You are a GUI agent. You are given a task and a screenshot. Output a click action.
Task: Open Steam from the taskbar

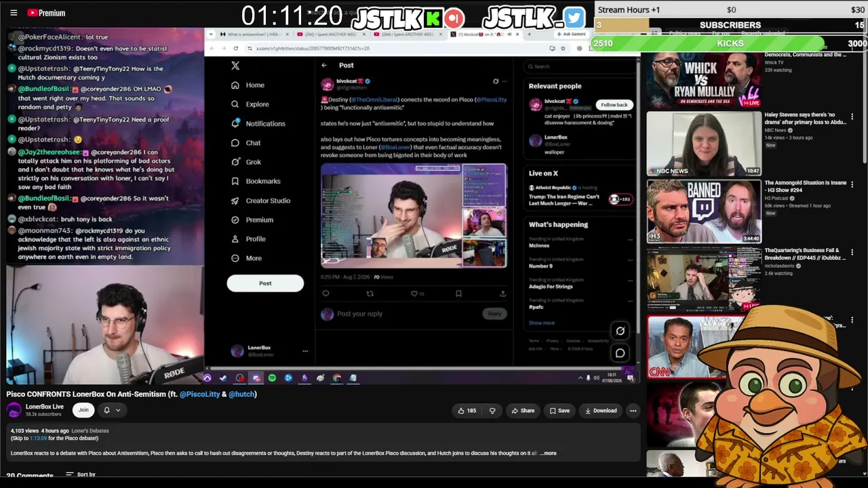coord(223,378)
